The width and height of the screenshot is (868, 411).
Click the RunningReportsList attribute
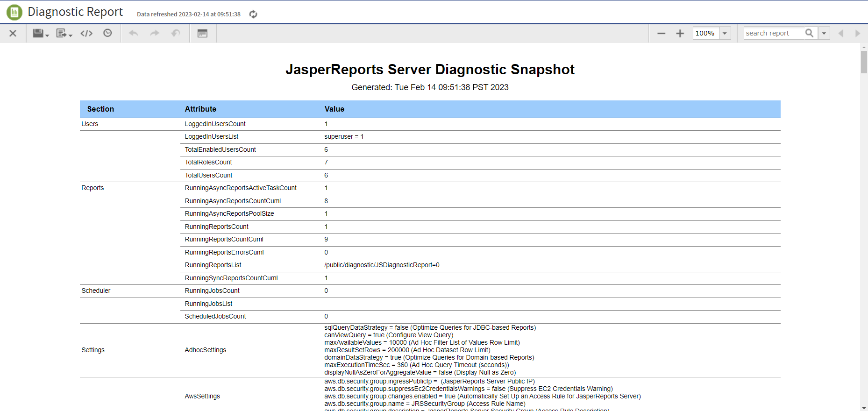(x=213, y=265)
